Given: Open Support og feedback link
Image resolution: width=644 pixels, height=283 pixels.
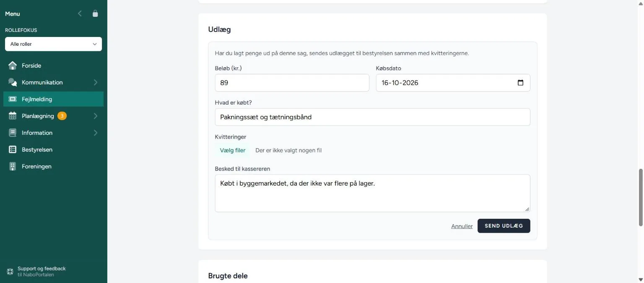Looking at the screenshot, I should click(42, 272).
